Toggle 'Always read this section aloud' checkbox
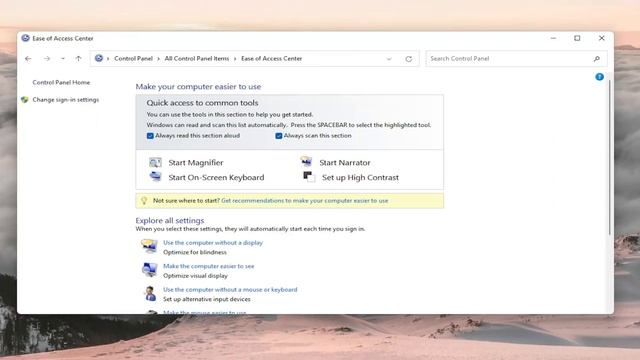The width and height of the screenshot is (640, 360). pyautogui.click(x=150, y=136)
